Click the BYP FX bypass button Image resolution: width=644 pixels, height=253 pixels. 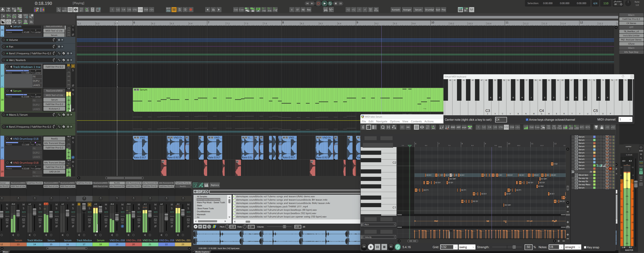(x=168, y=10)
